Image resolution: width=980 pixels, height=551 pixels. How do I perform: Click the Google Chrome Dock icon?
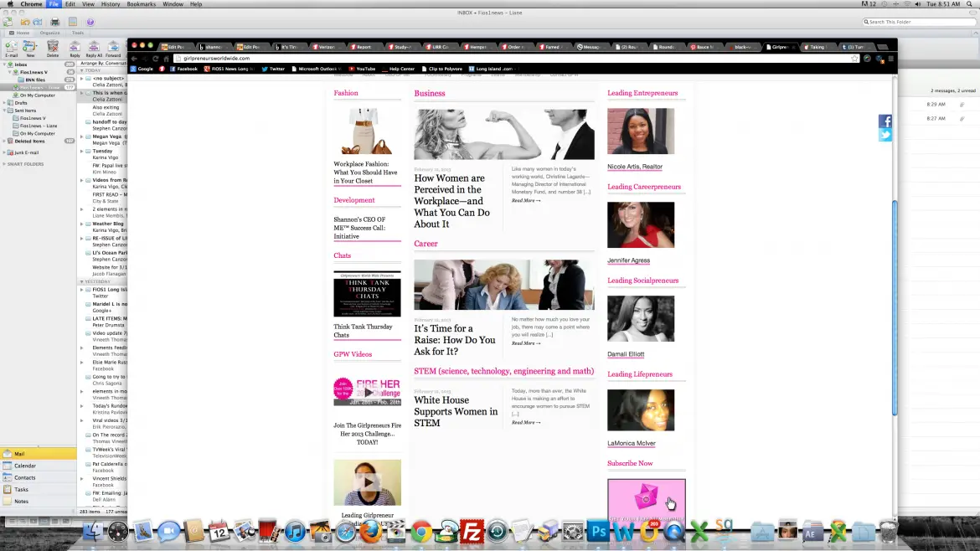tap(421, 532)
